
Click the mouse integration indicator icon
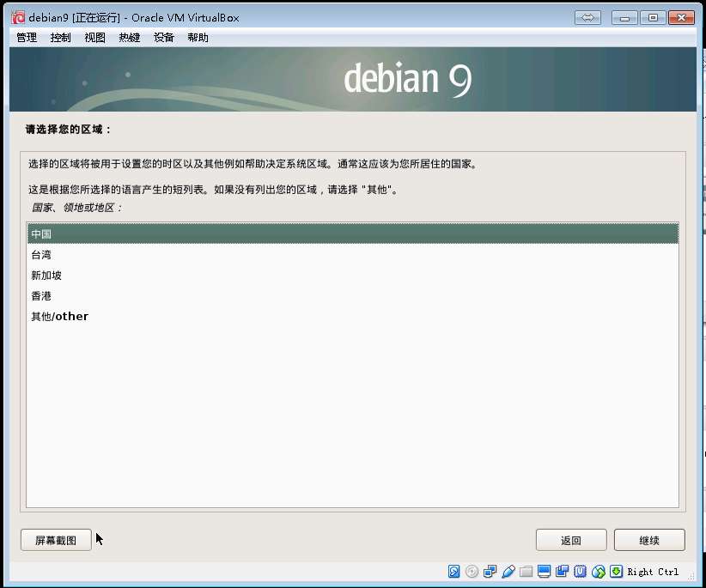599,572
